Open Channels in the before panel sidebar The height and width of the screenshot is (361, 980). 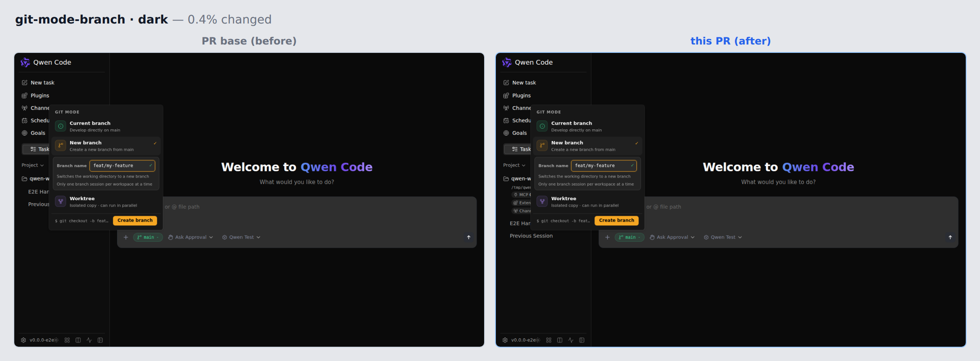(x=35, y=108)
